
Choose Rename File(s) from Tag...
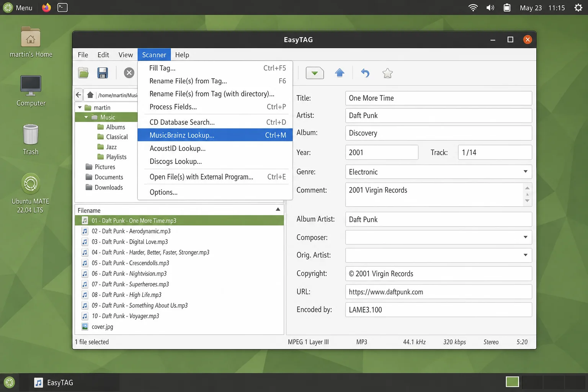coord(215,81)
